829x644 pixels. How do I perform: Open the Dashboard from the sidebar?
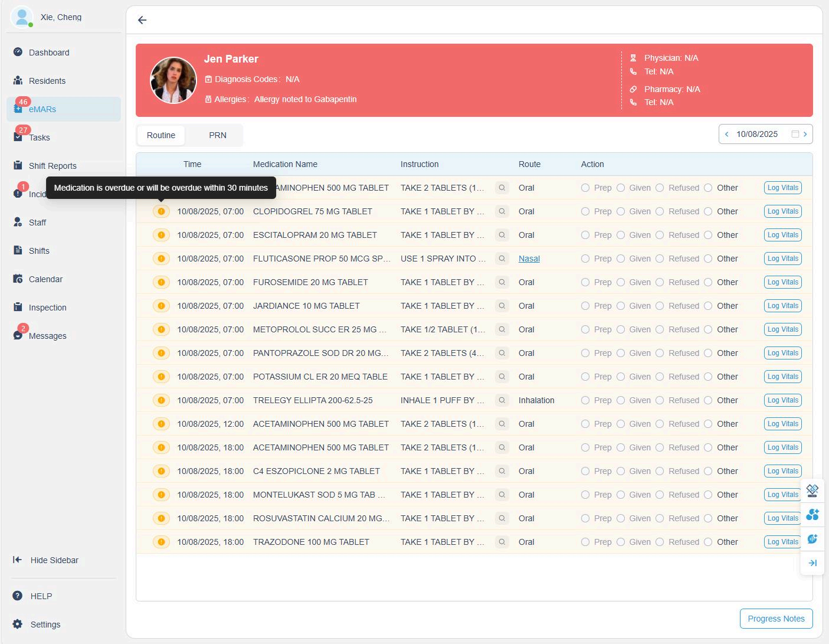tap(48, 53)
